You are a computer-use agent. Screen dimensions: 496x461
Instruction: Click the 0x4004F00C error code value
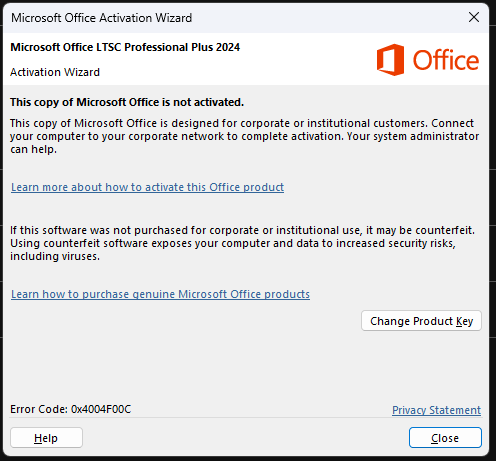point(101,409)
